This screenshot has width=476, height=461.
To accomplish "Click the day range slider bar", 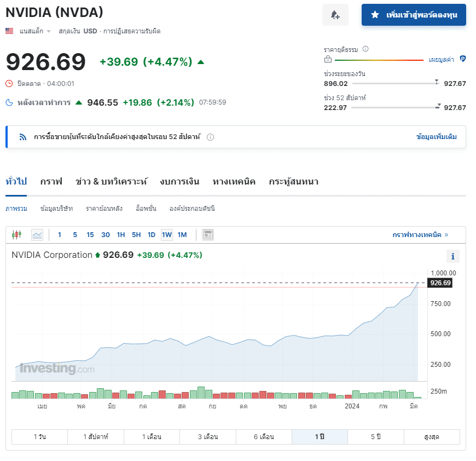I will point(396,83).
